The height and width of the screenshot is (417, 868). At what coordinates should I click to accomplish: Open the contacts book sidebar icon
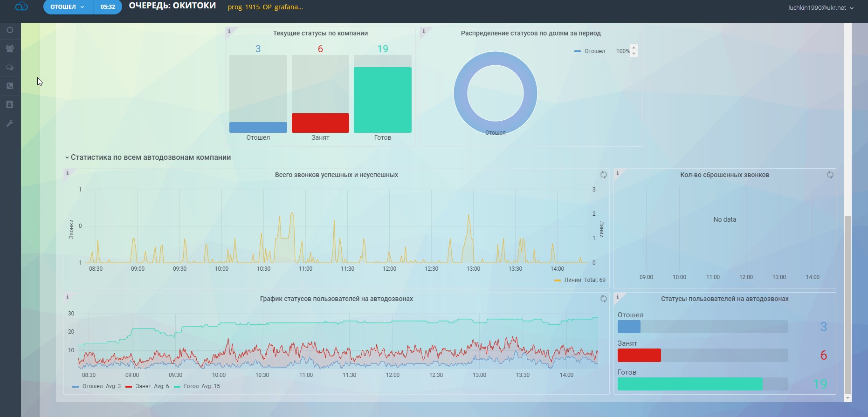pyautogui.click(x=10, y=105)
